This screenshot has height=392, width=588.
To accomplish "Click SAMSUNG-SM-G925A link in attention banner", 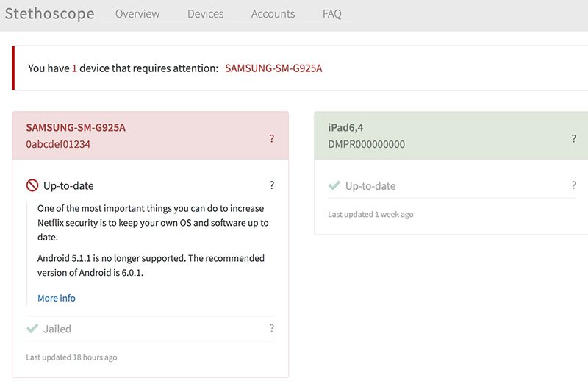I will coord(273,68).
